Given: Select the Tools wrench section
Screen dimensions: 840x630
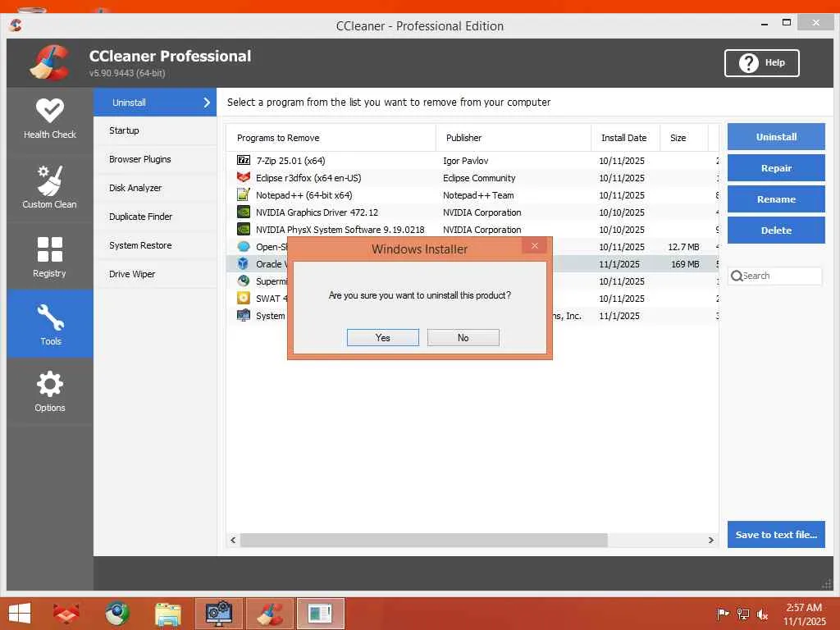Looking at the screenshot, I should click(x=50, y=323).
